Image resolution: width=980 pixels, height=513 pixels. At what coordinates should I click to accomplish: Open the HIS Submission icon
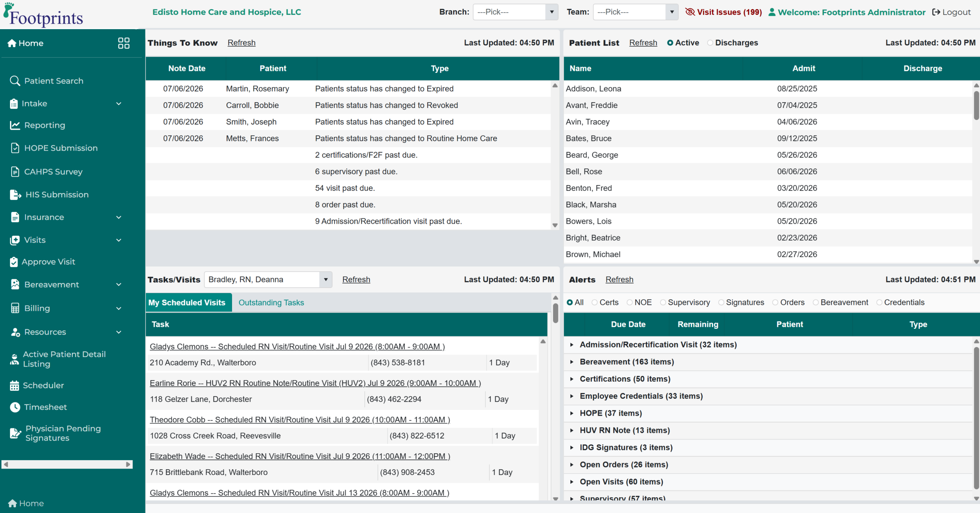point(15,195)
